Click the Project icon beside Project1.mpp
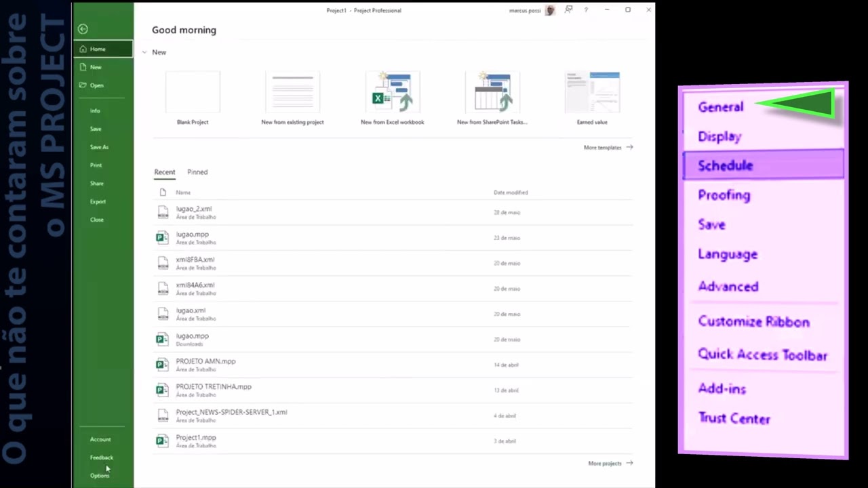868x488 pixels. (x=162, y=441)
